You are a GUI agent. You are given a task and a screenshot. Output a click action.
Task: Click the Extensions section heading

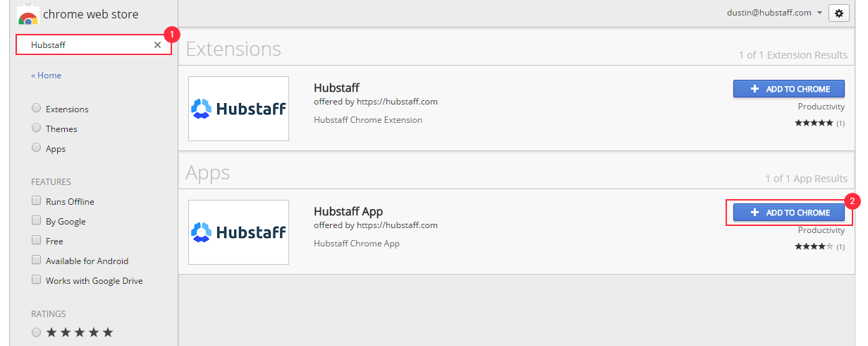[233, 49]
